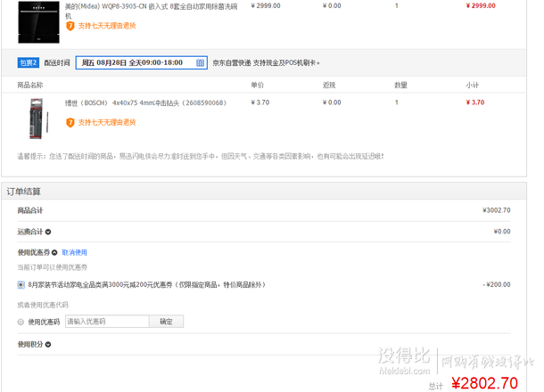The height and width of the screenshot is (392, 544).
Task: Expand the 运费合计 arrow icon
Action: (48, 232)
